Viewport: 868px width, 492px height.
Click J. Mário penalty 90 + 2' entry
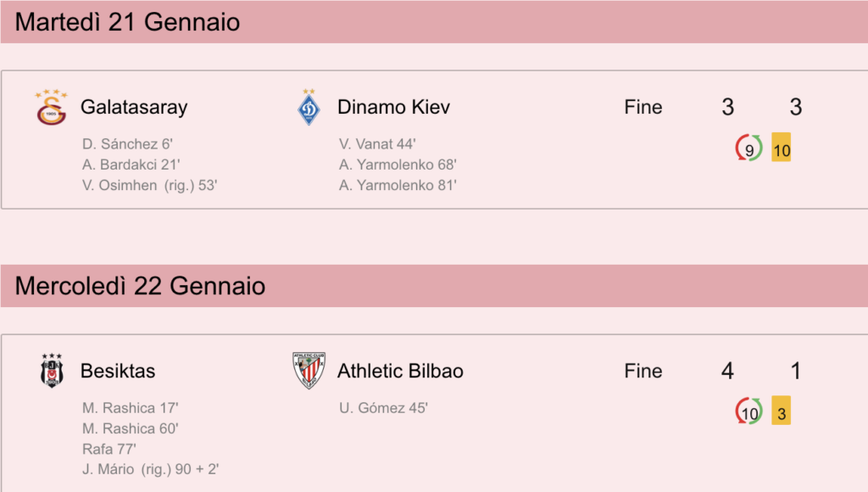coord(151,470)
